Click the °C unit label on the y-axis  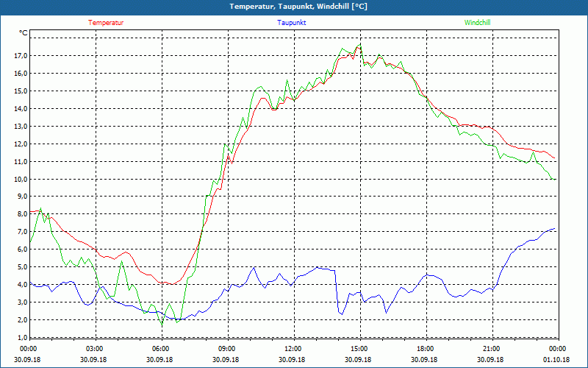coord(24,33)
